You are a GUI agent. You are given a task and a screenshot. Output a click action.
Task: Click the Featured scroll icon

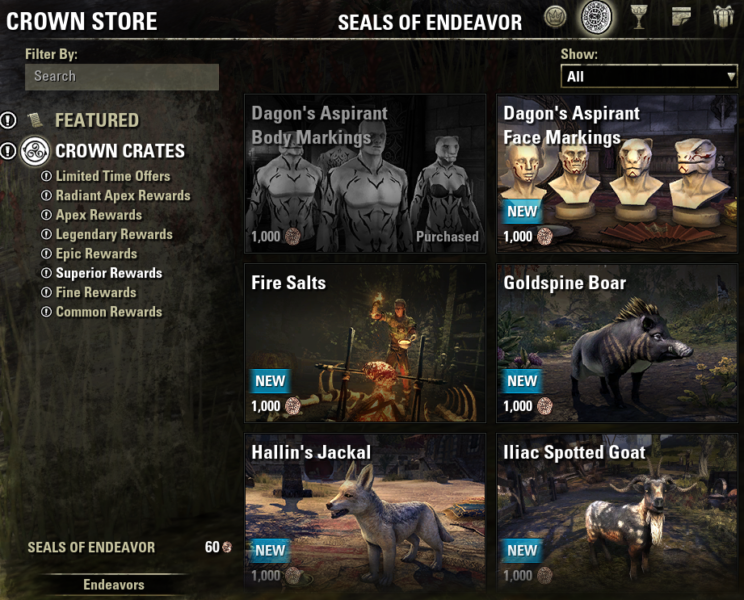tap(35, 120)
